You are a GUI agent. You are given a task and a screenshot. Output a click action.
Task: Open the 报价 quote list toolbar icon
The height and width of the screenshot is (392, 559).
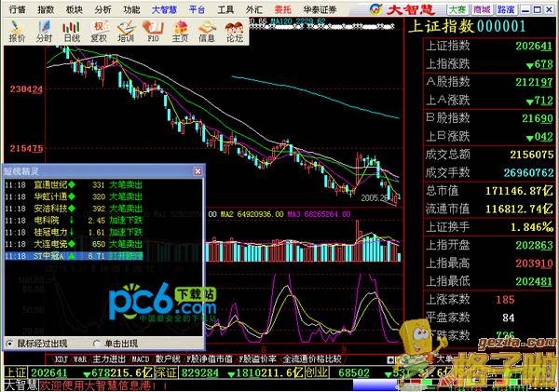click(17, 32)
